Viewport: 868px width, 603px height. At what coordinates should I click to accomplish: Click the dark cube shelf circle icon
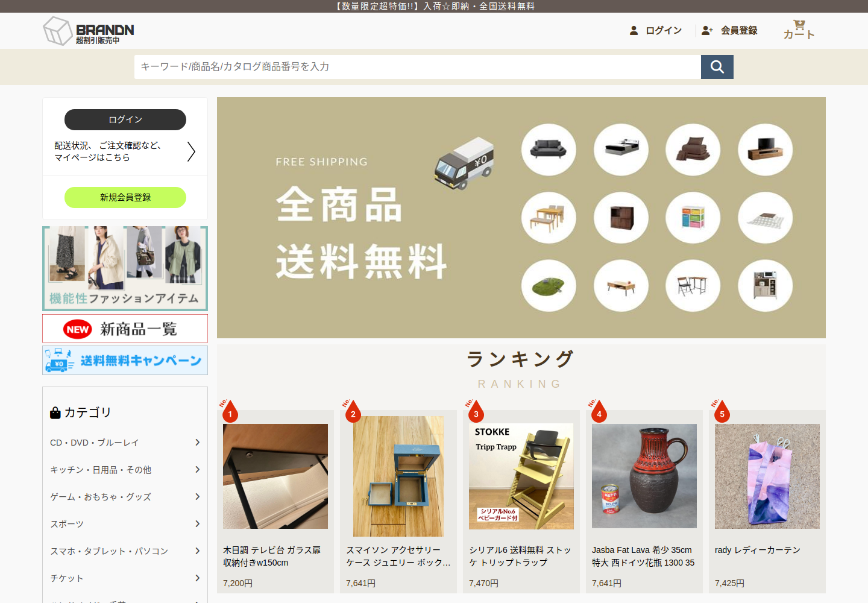point(621,218)
